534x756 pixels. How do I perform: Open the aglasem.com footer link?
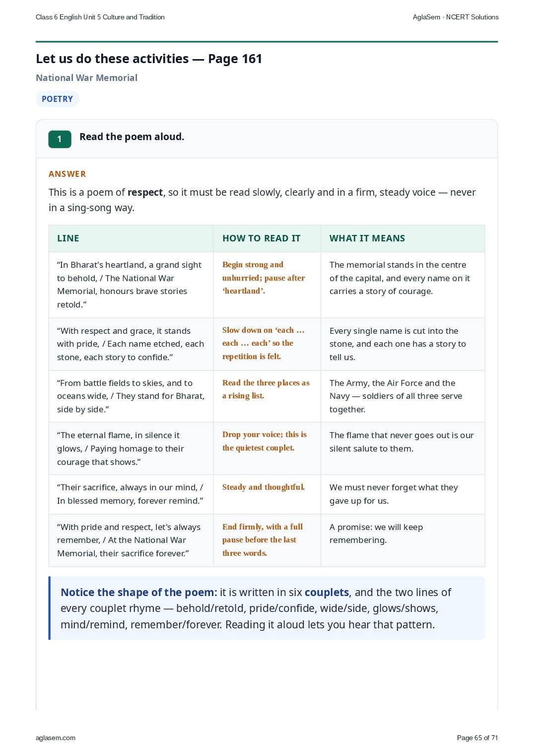pos(56,738)
